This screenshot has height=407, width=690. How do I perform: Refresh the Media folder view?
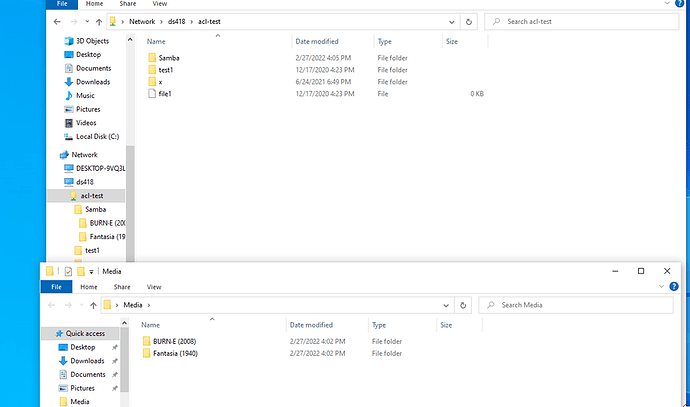point(463,305)
